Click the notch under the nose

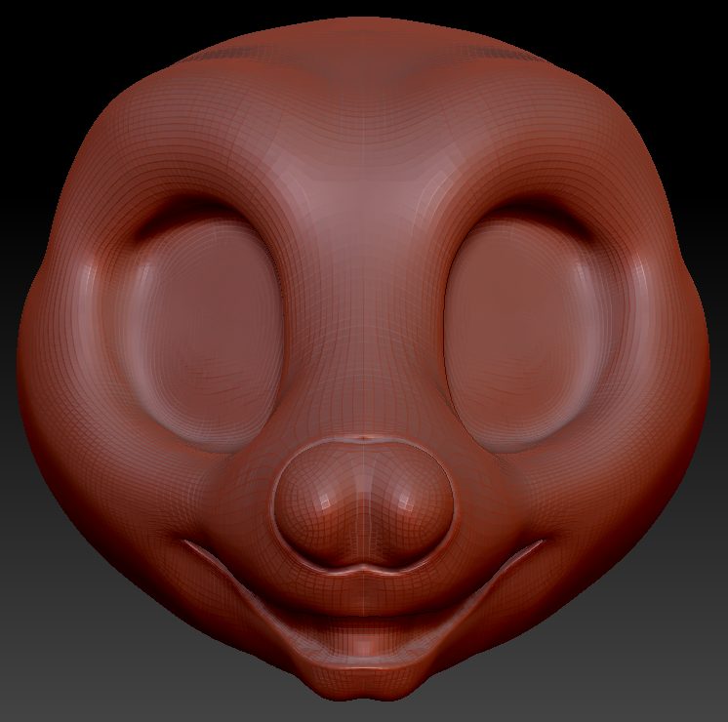coord(364,567)
